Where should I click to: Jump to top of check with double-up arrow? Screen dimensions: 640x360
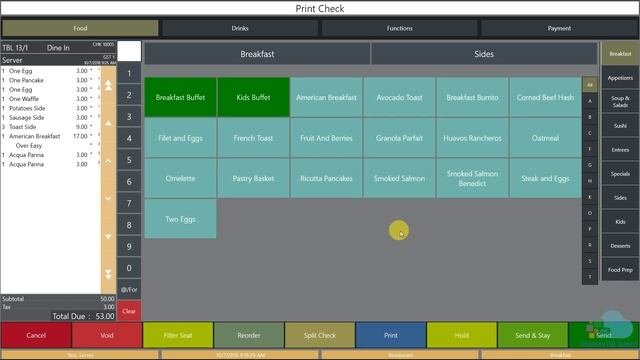[108, 85]
